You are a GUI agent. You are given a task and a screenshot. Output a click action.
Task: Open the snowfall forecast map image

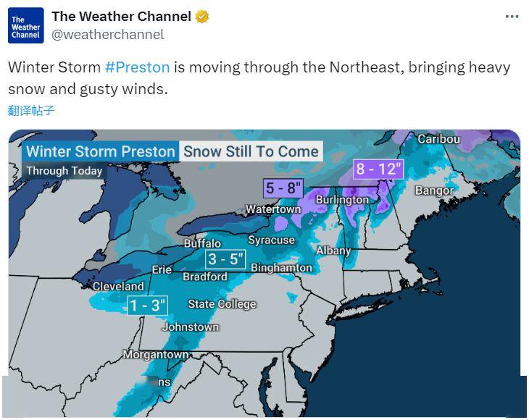pyautogui.click(x=264, y=274)
